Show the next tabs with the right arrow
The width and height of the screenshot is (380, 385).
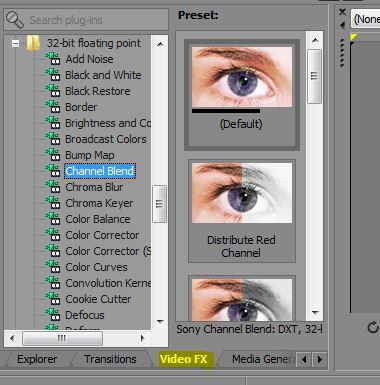click(x=320, y=359)
